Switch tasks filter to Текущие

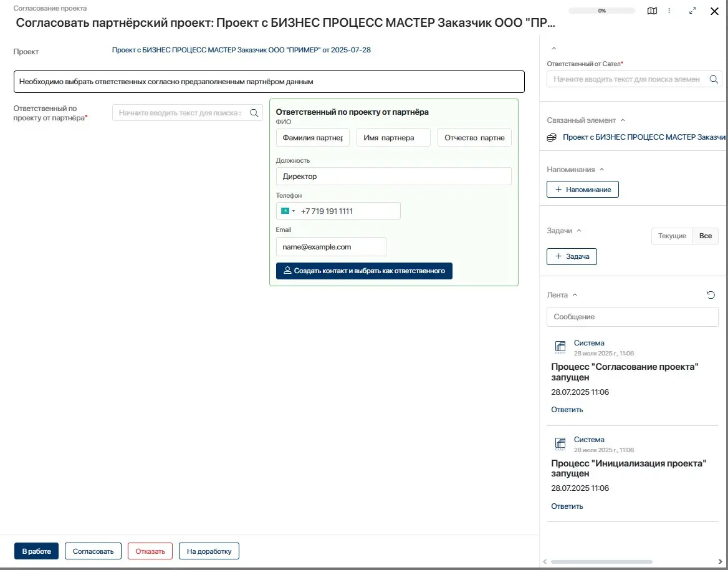[672, 236]
